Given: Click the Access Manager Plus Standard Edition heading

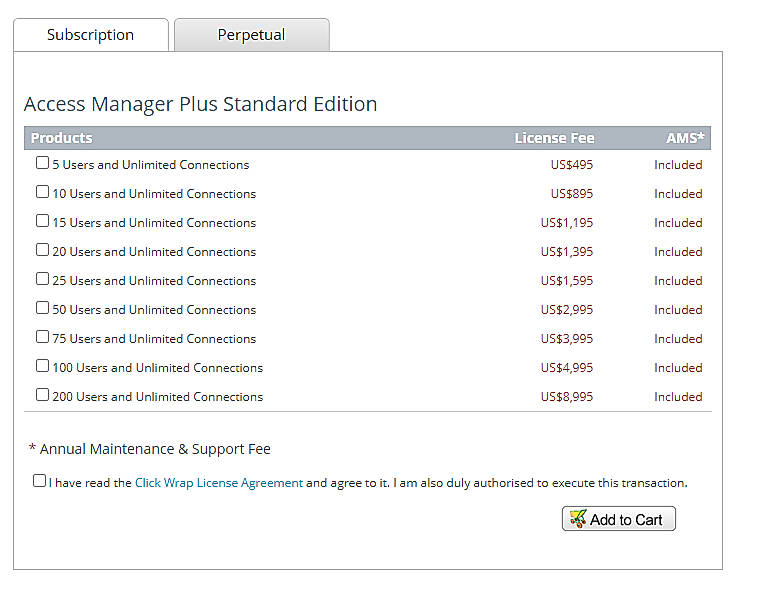Looking at the screenshot, I should (201, 104).
